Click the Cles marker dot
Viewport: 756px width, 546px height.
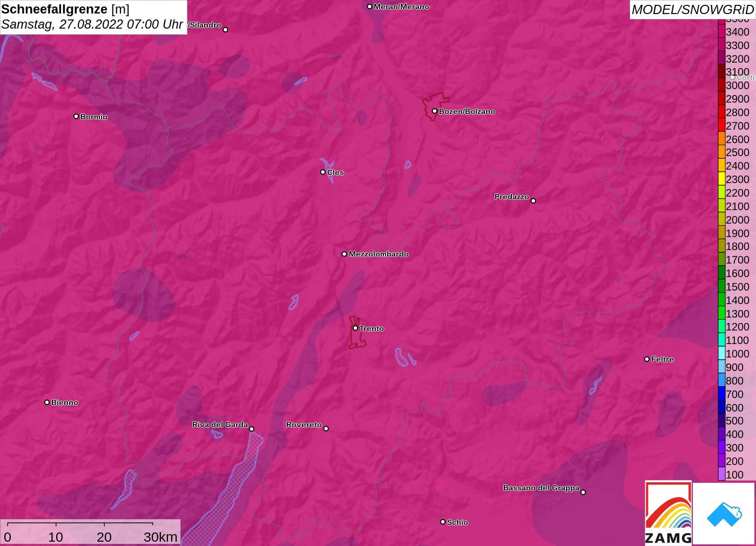pyautogui.click(x=323, y=172)
